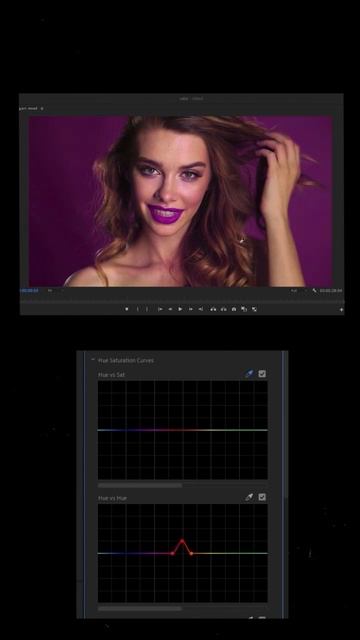
Task: Click the blue current timecode
Action: point(29,291)
